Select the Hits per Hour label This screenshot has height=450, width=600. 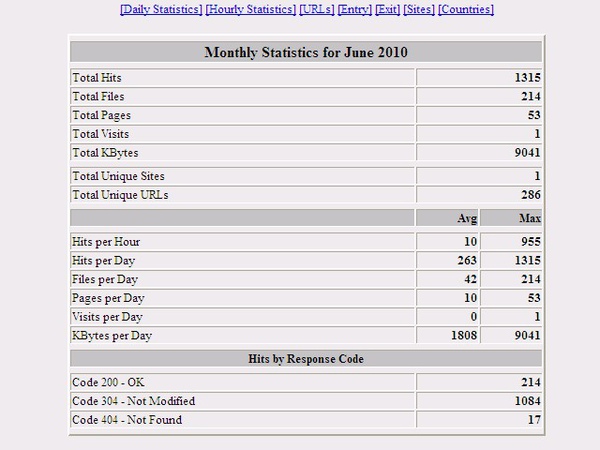coord(106,242)
